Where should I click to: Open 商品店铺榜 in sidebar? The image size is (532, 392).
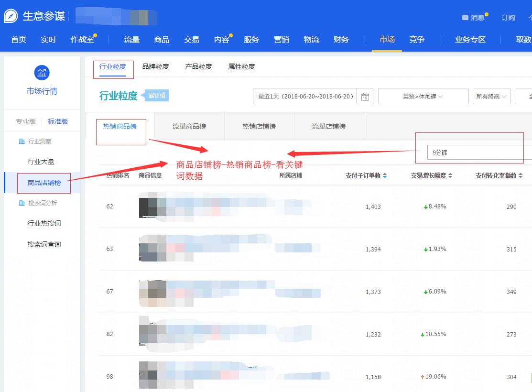(44, 183)
